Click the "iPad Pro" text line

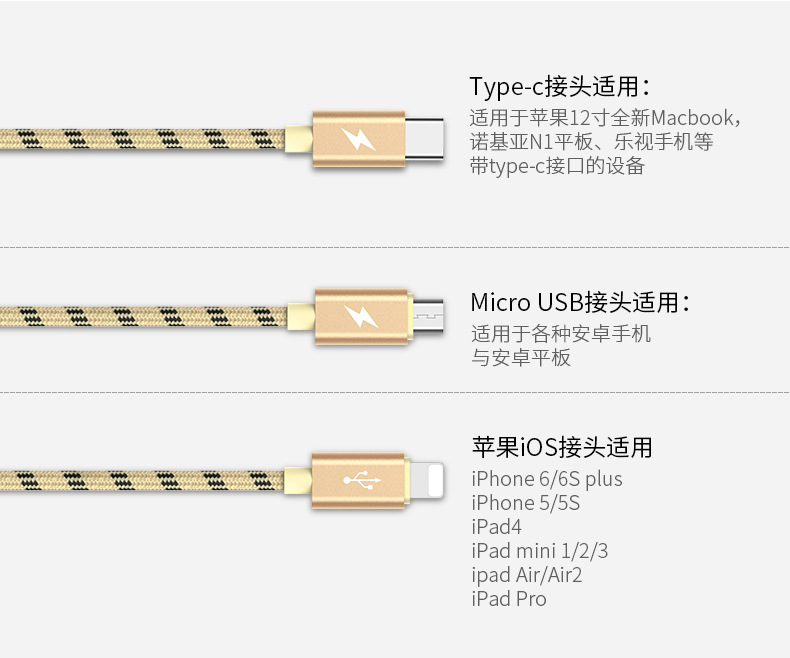pyautogui.click(x=509, y=599)
